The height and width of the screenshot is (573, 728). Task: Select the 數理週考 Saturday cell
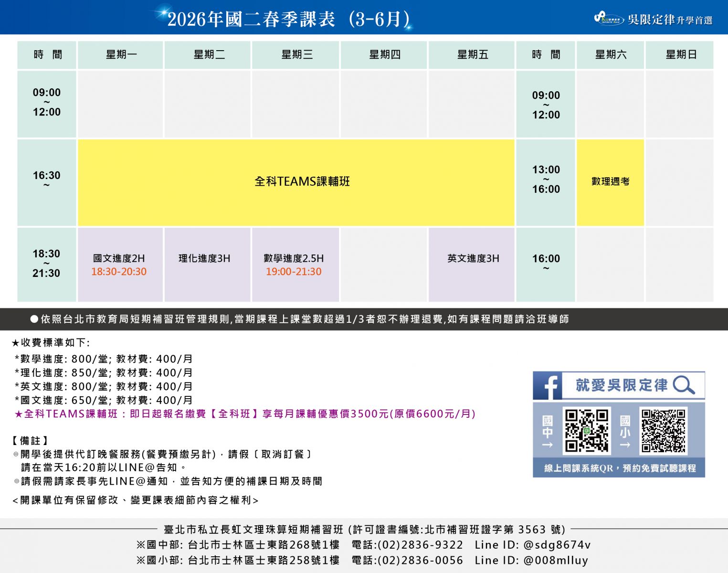coord(610,182)
